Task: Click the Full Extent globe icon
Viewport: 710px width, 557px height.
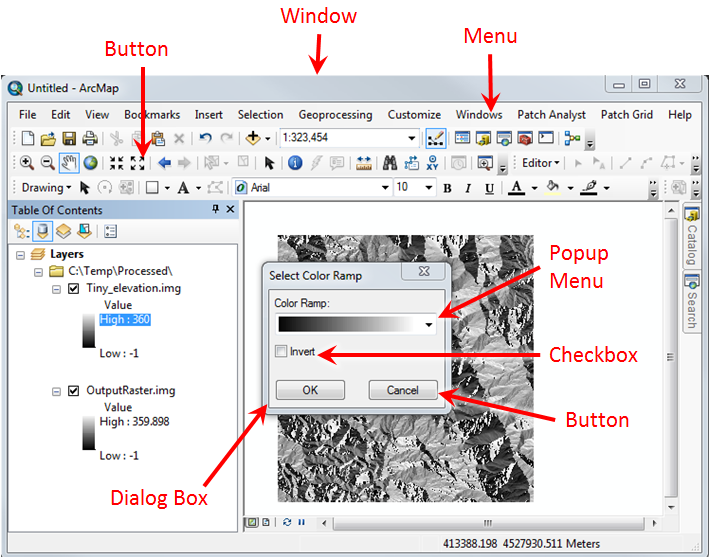Action: pos(90,162)
